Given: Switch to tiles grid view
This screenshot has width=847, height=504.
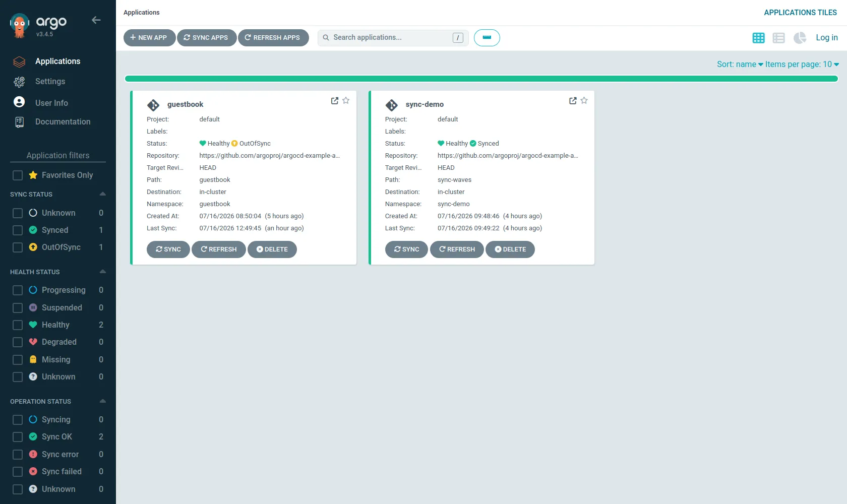Looking at the screenshot, I should coord(758,38).
